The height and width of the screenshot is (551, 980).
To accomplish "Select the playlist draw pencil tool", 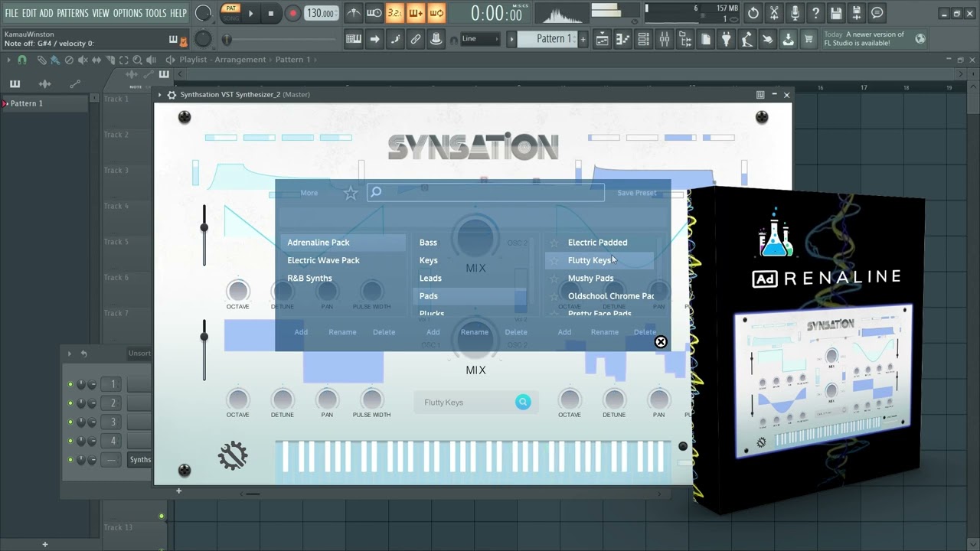I will [42, 60].
